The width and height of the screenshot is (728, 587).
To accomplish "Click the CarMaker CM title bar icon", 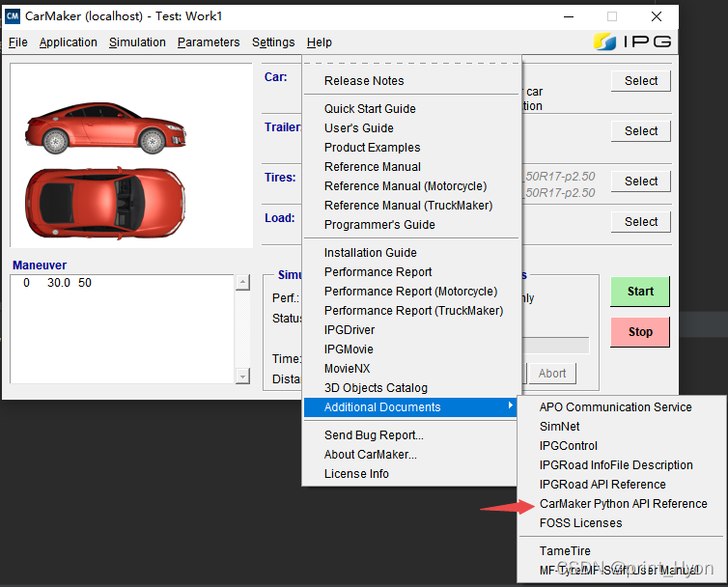I will (13, 16).
